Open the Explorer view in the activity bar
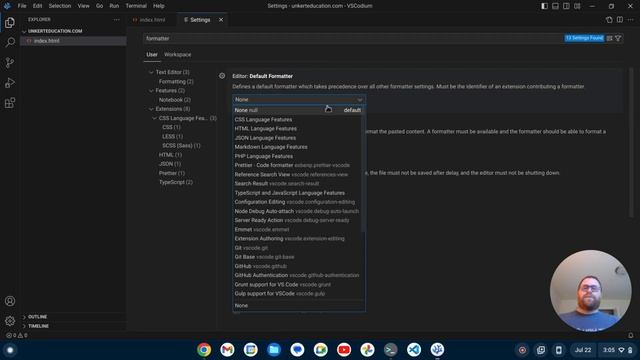Screen dimensions: 640x360 (x=10, y=22)
